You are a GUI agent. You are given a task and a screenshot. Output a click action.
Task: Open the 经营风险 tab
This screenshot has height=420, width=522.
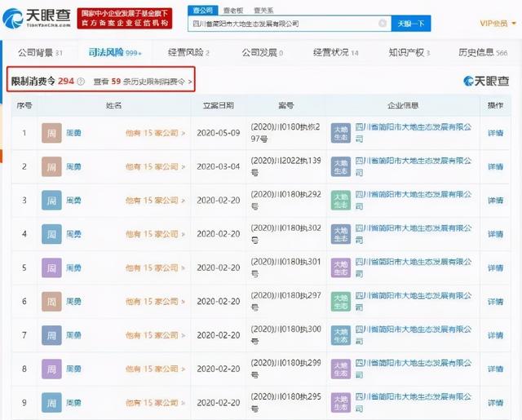pyautogui.click(x=188, y=52)
